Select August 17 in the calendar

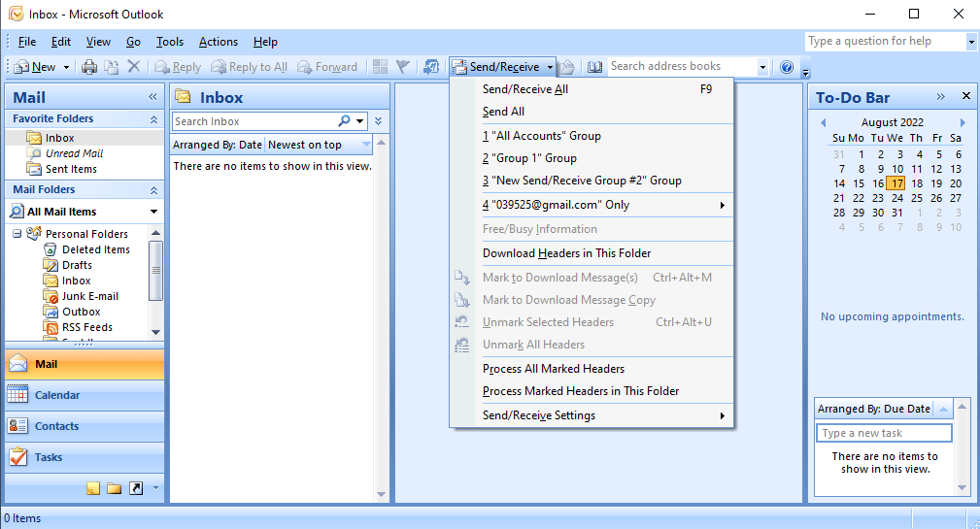pos(896,183)
